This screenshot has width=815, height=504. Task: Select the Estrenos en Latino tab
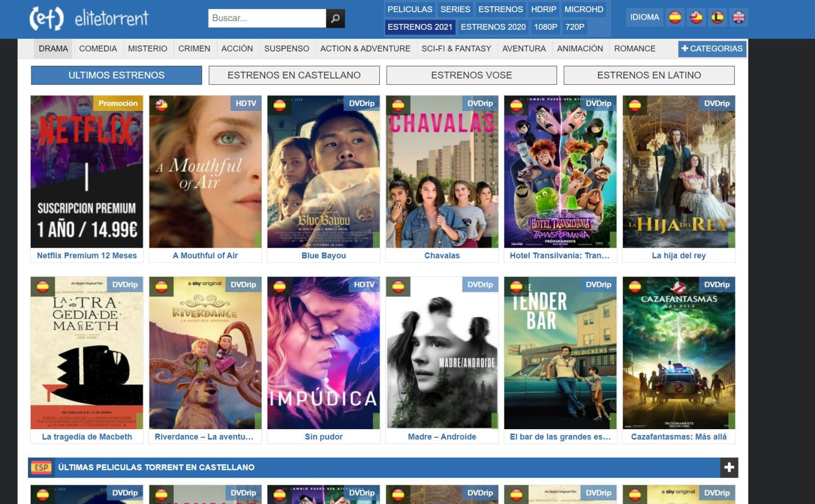coord(649,75)
